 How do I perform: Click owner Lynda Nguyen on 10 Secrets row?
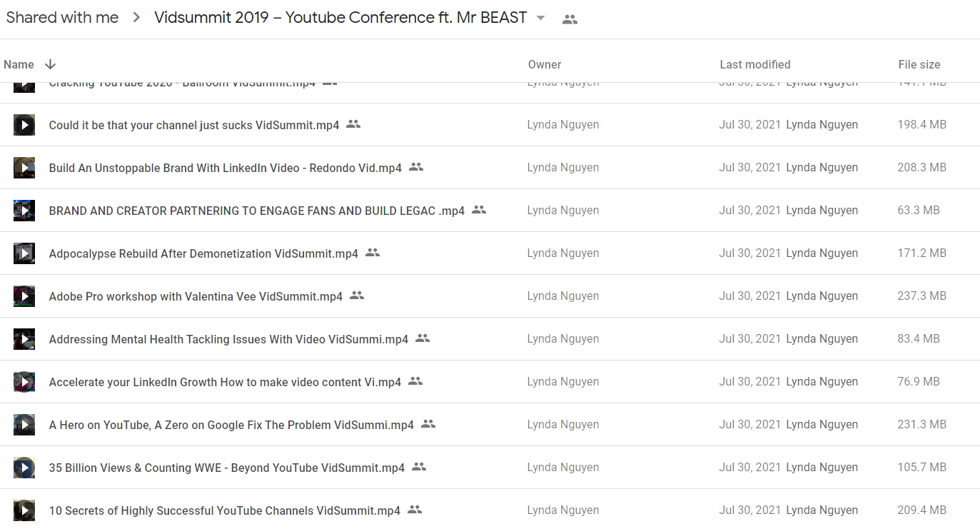[563, 510]
